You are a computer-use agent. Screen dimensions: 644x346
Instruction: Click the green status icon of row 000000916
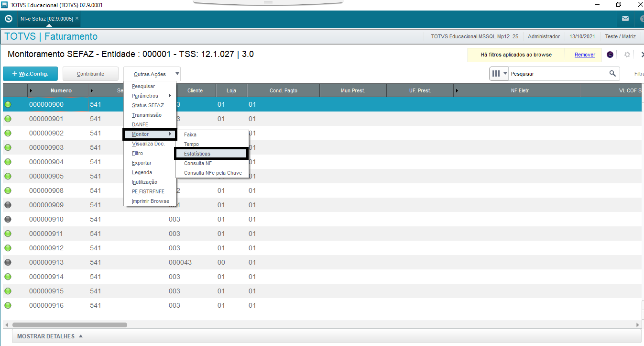[8, 305]
